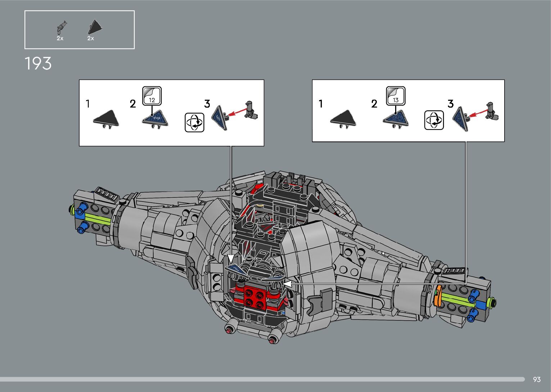
Task: Click the sticker 13 sheet icon
Action: click(x=396, y=96)
